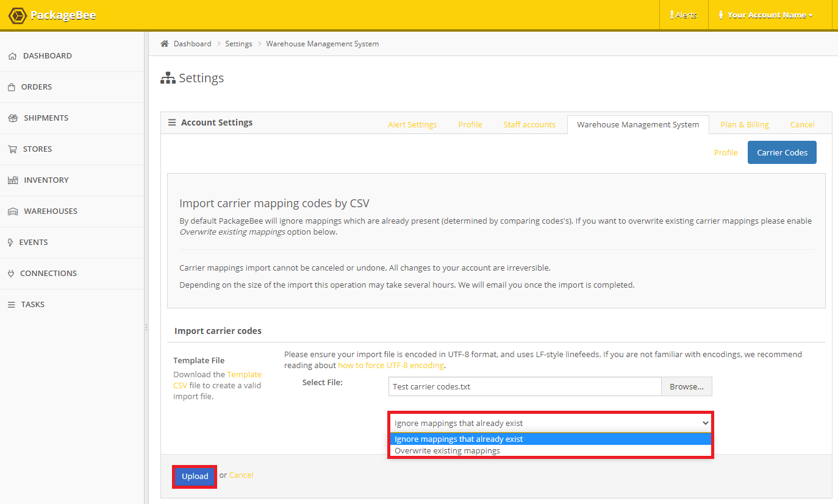This screenshot has width=838, height=504.
Task: Open the Plan & Billing tab
Action: pos(744,124)
